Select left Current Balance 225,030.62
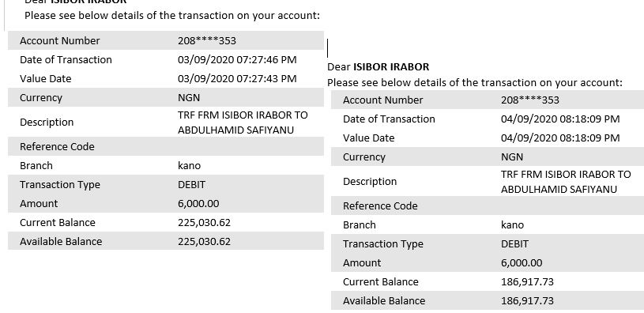 (204, 222)
